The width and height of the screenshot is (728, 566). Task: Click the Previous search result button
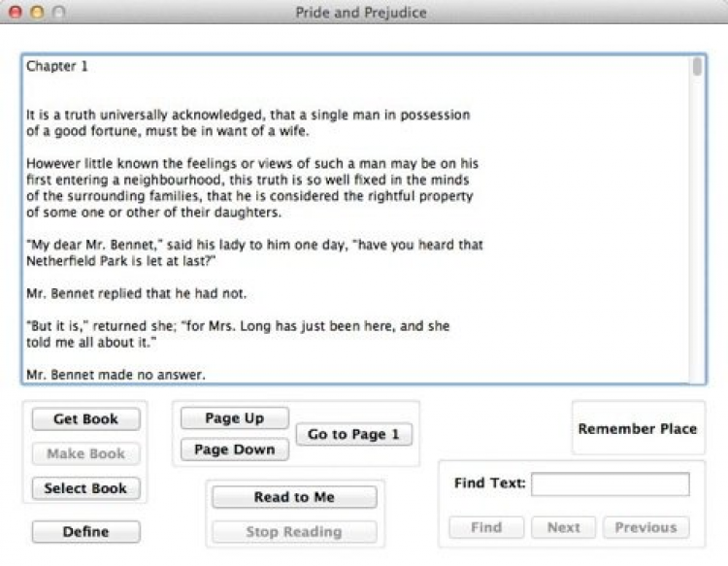pyautogui.click(x=645, y=527)
